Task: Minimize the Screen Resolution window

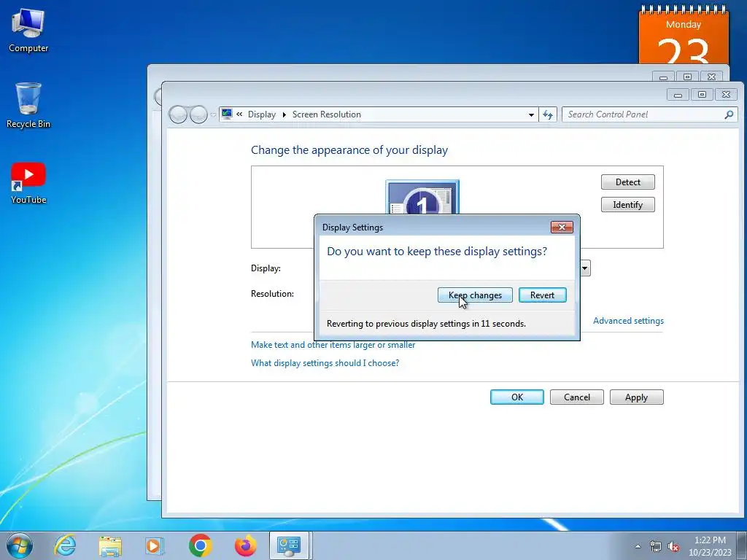Action: pos(678,95)
